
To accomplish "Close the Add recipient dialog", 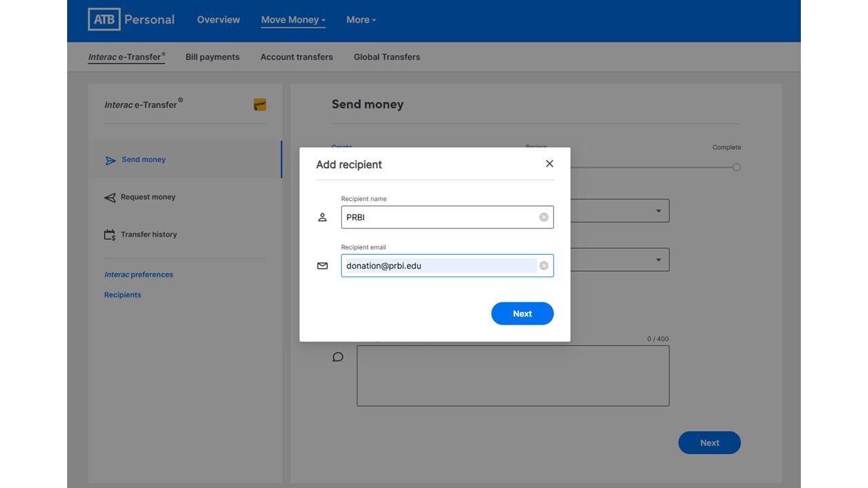I will [x=549, y=163].
